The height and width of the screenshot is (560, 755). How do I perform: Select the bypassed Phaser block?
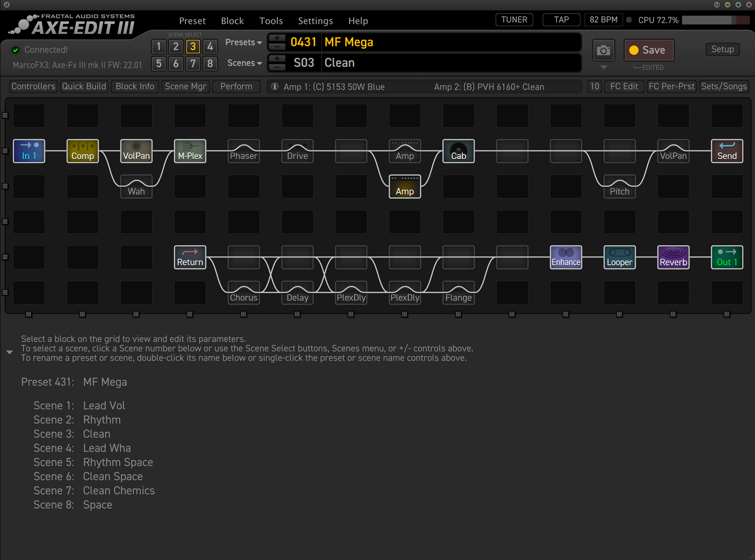click(244, 151)
